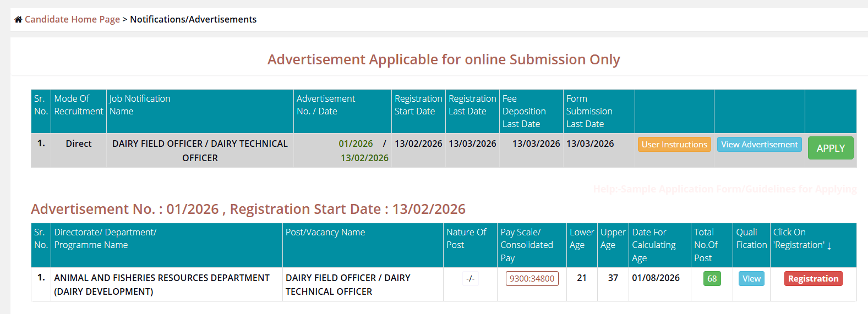The width and height of the screenshot is (868, 314).
Task: Open the orange User Instructions button
Action: [x=674, y=145]
